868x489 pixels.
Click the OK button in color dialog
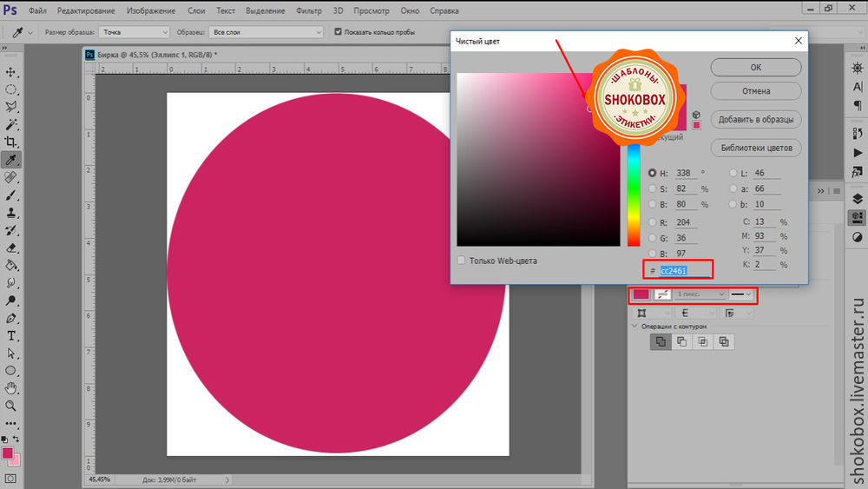coord(755,67)
